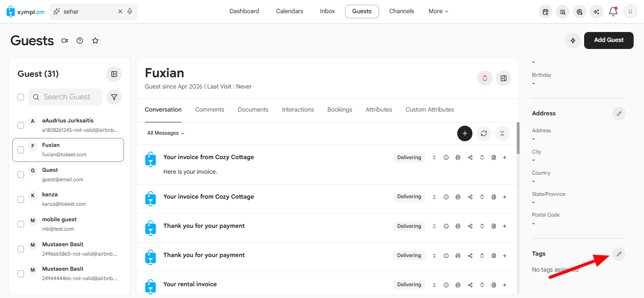Select the Conversation tab
The height and width of the screenshot is (298, 644).
(x=163, y=110)
